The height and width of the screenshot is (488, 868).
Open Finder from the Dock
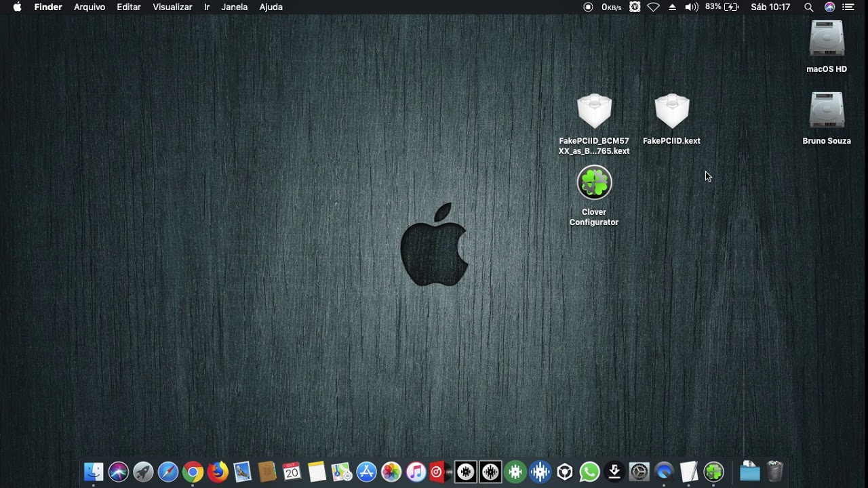click(x=94, y=472)
